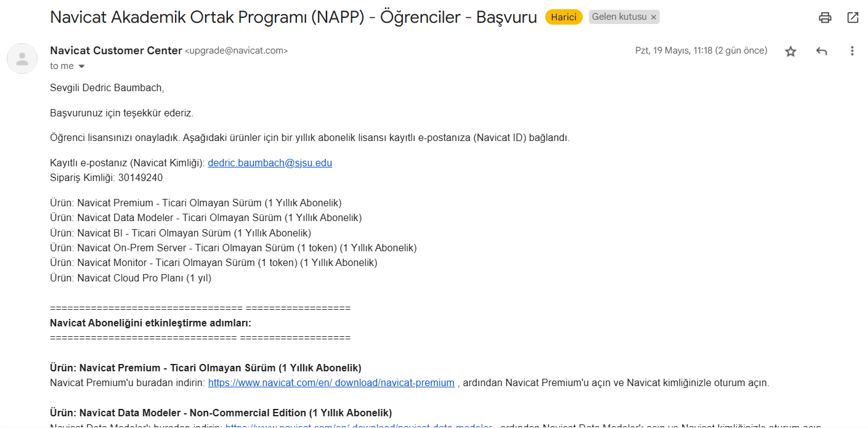Print this email with the printer icon
Screen dimensions: 868x428
click(x=825, y=18)
